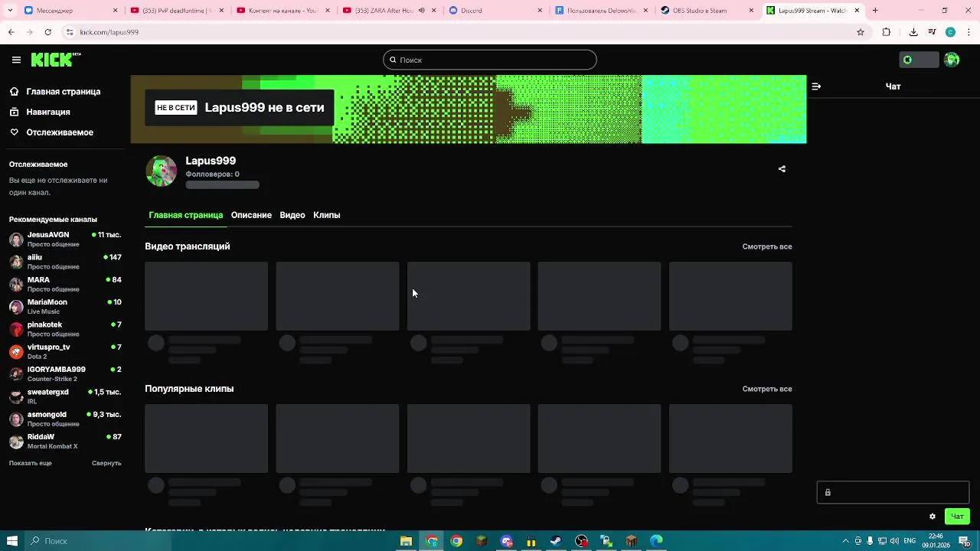Open Навигация in the sidebar

click(x=48, y=112)
